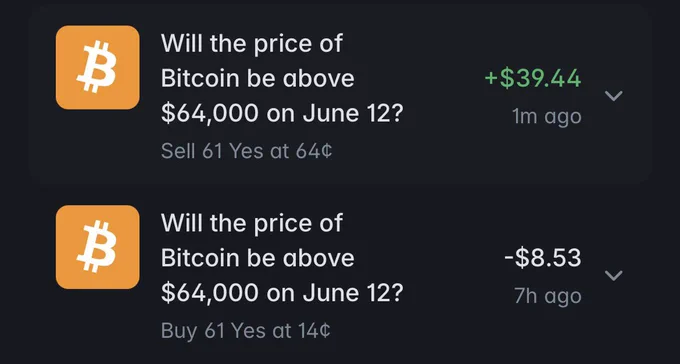Image resolution: width=680 pixels, height=364 pixels.
Task: Select the -$8.53 cost amount
Action: click(x=543, y=258)
